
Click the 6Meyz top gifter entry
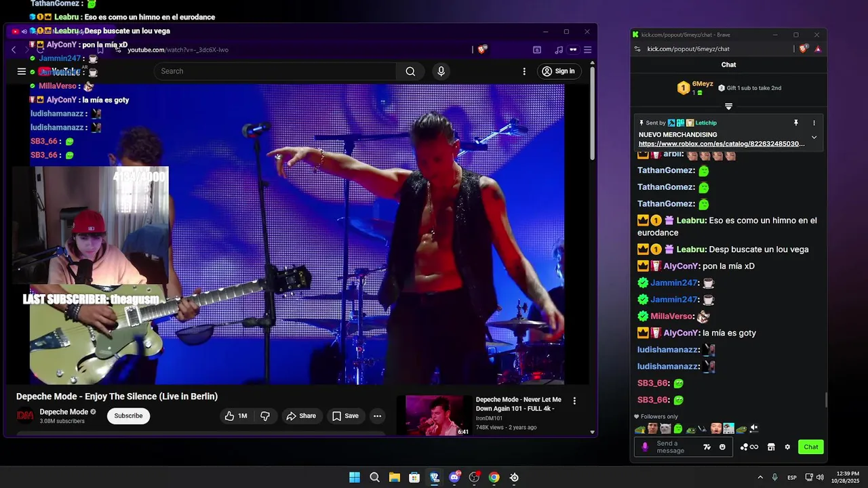click(x=695, y=87)
